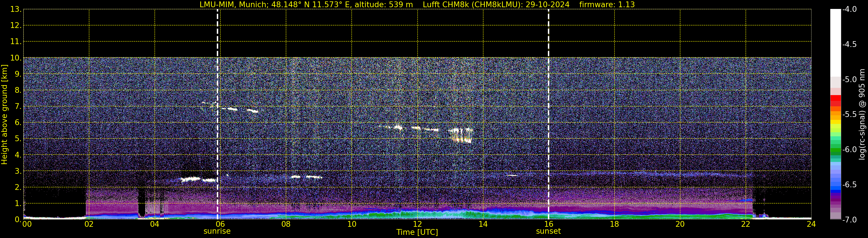Click the time-axis tick label '20'
The height and width of the screenshot is (238, 868).
point(680,224)
